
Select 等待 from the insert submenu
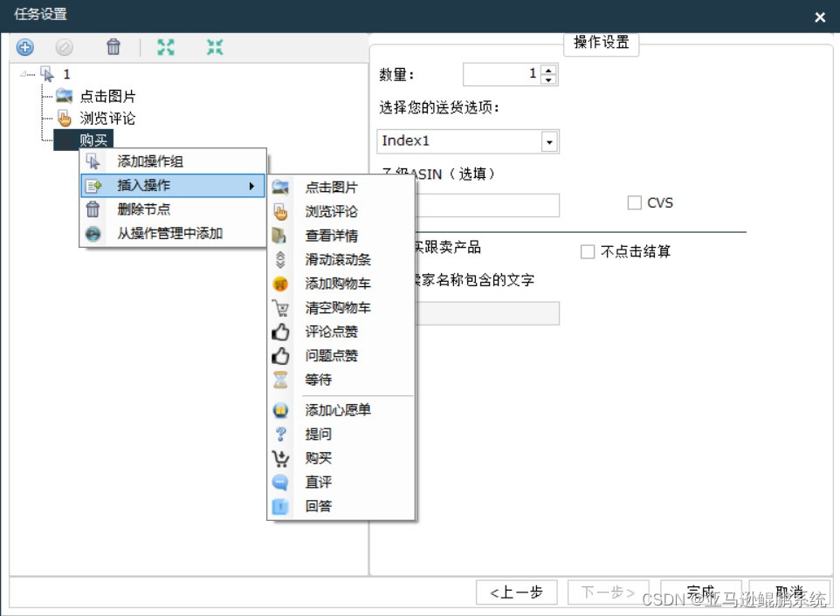[x=341, y=380]
